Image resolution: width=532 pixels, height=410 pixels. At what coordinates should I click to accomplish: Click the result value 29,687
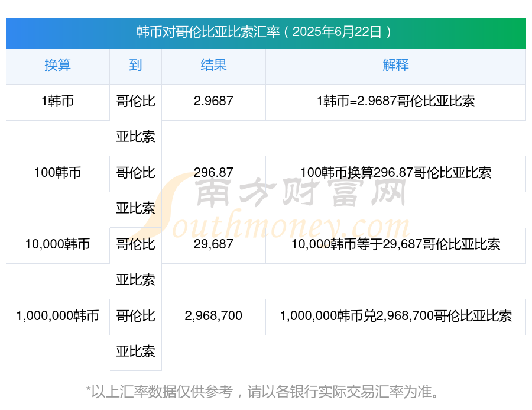tap(213, 244)
